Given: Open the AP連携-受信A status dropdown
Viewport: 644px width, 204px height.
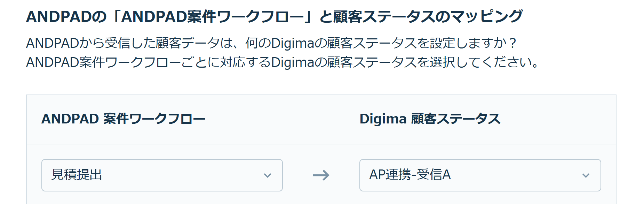Looking at the screenshot, I should pos(480,175).
